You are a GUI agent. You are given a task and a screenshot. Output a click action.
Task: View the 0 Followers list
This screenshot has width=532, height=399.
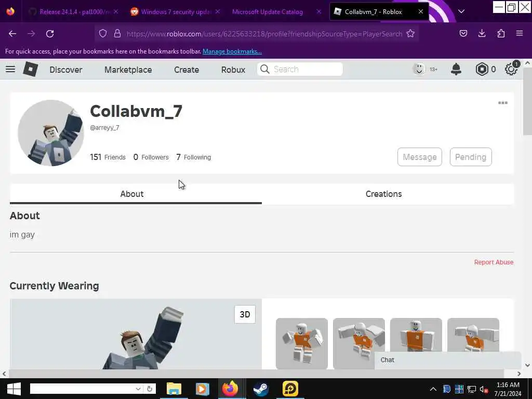151,157
